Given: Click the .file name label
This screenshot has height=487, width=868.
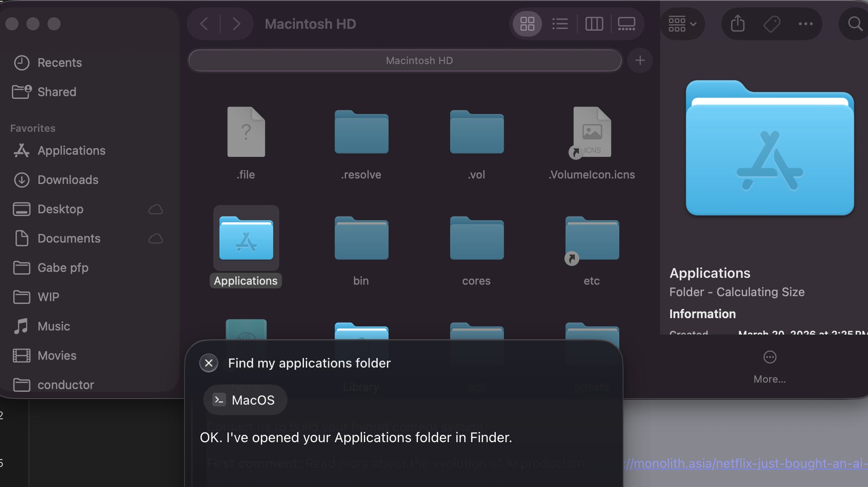Looking at the screenshot, I should coord(246,174).
